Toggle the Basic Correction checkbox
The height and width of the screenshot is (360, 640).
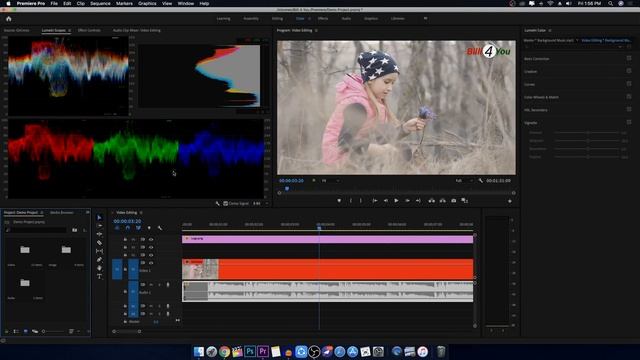(x=629, y=58)
